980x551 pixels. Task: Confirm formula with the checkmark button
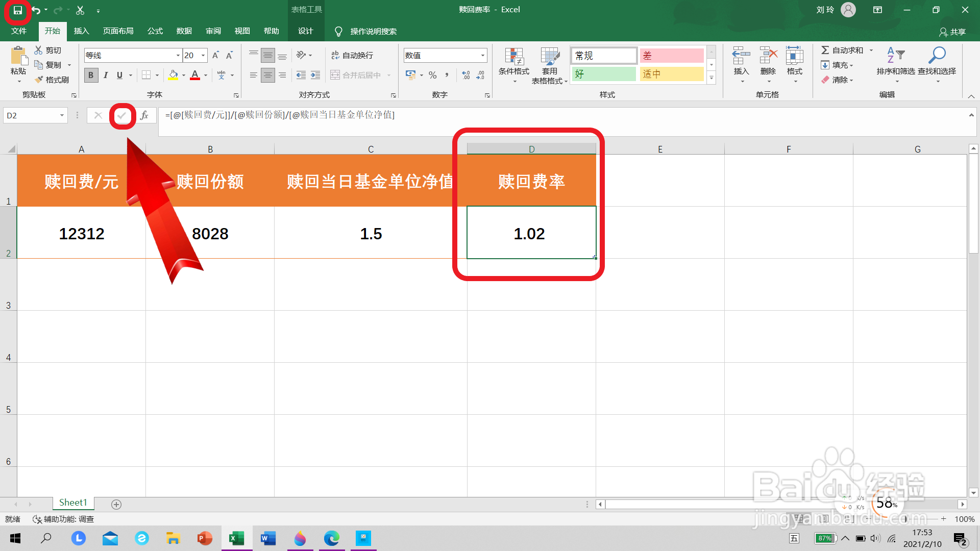[121, 115]
